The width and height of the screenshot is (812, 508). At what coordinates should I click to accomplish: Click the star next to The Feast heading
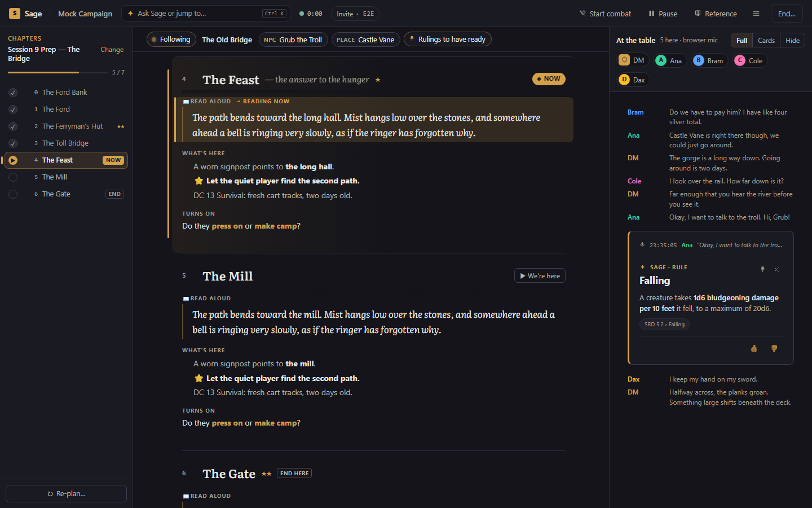click(378, 80)
